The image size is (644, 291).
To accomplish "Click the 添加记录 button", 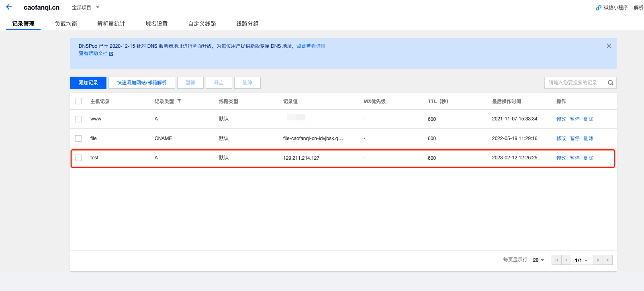I will click(x=88, y=83).
